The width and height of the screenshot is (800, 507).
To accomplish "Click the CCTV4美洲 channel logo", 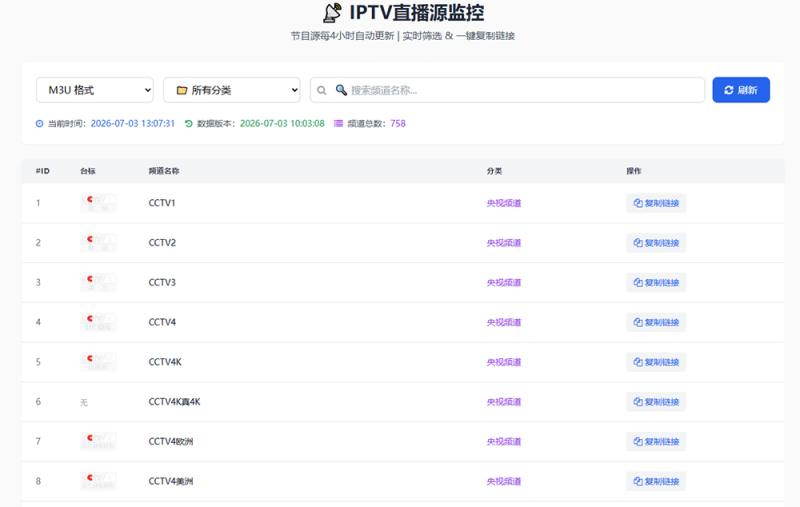I will coord(98,481).
